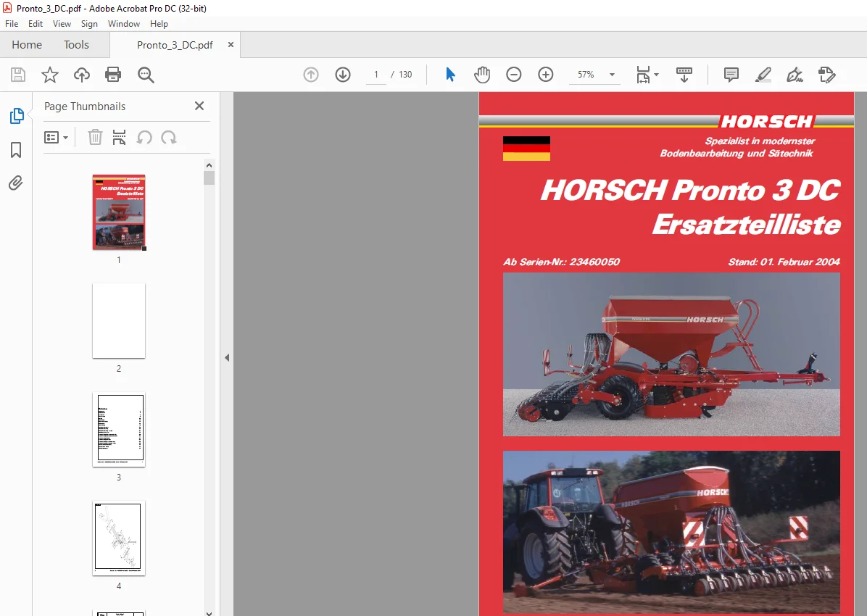Collapse the navigation pane with the triangle
867x616 pixels.
(x=227, y=358)
